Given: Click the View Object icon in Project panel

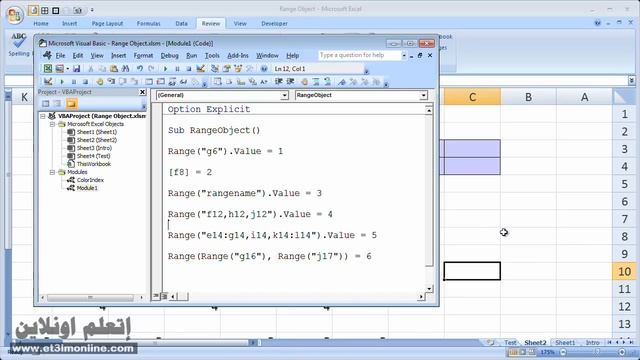Looking at the screenshot, I should (58, 104).
